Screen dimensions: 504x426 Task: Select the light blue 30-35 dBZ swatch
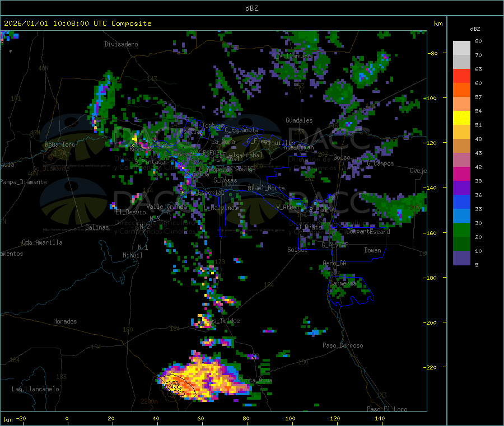click(461, 216)
